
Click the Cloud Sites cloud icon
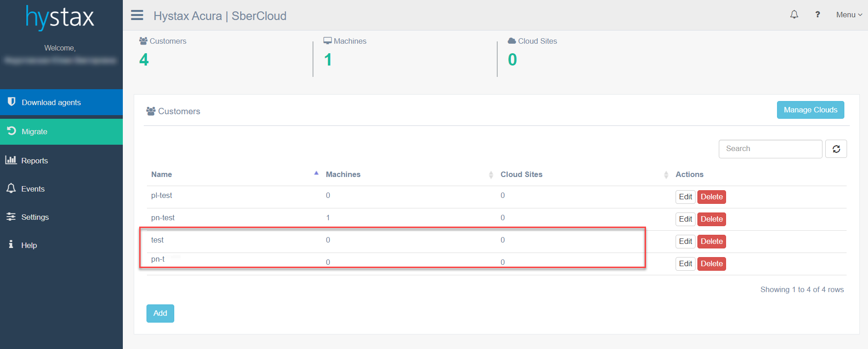(x=512, y=40)
